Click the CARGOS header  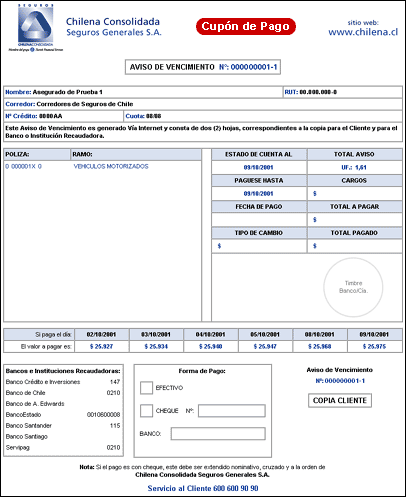[354, 180]
